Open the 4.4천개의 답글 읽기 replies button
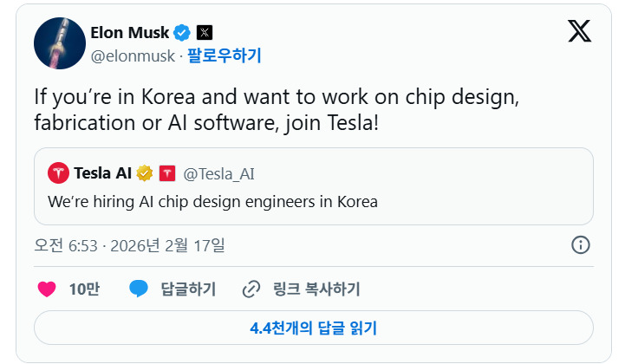This screenshot has height=364, width=625. (x=313, y=328)
